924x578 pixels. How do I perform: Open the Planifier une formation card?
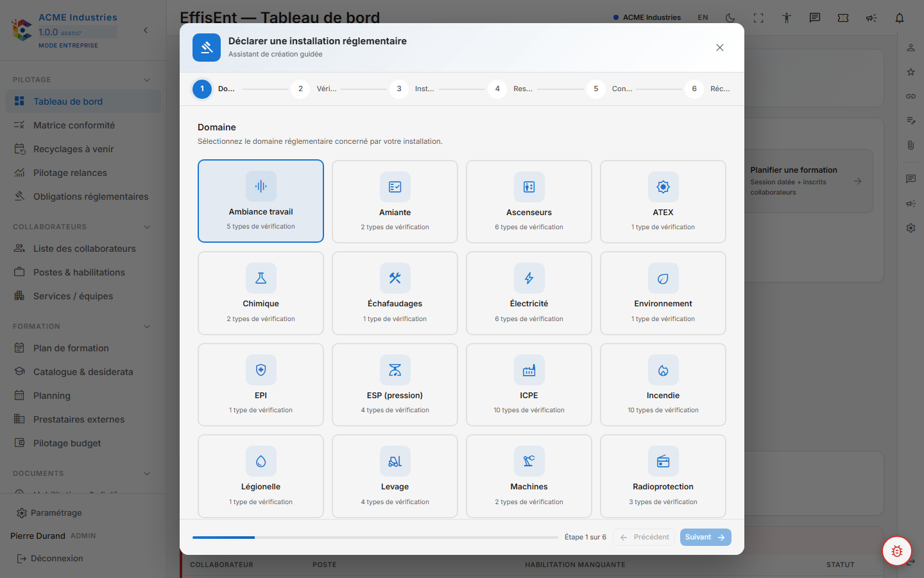click(x=809, y=181)
